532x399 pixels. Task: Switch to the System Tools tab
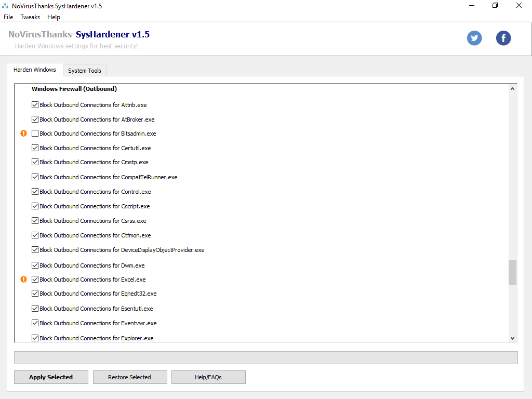(85, 71)
